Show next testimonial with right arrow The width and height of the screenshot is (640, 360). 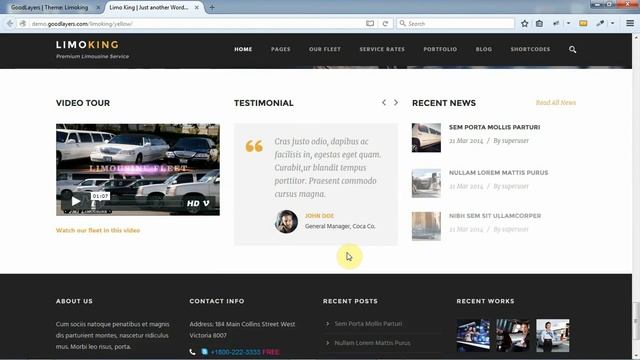click(396, 102)
